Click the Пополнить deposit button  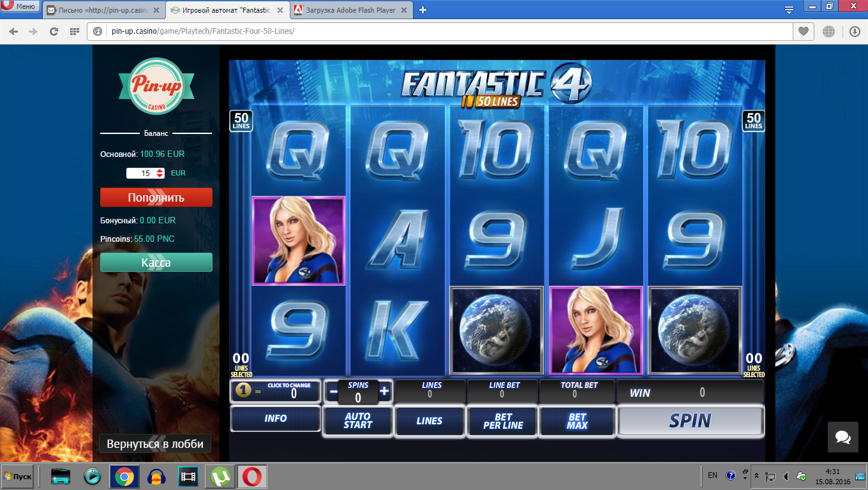point(156,197)
